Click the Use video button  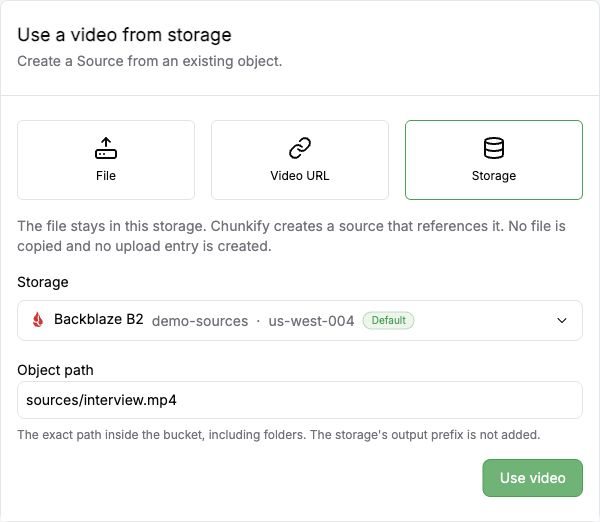coord(532,478)
